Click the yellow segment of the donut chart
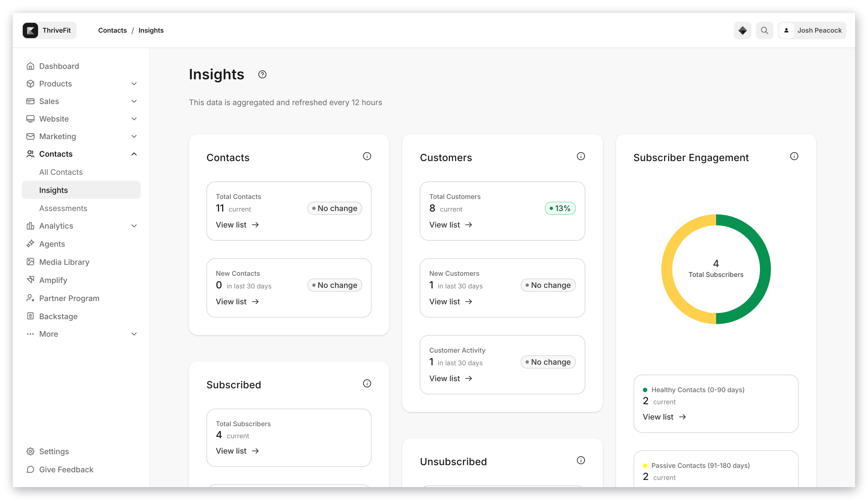The image size is (868, 500). tap(666, 269)
